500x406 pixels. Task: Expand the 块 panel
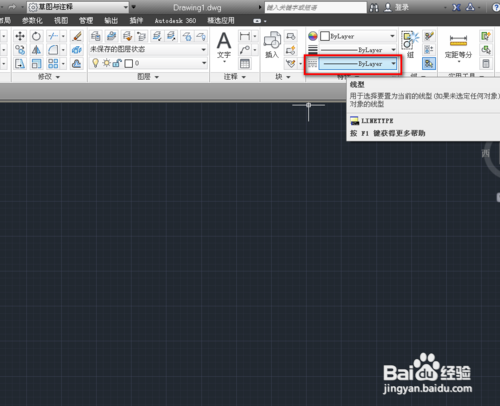(x=283, y=77)
